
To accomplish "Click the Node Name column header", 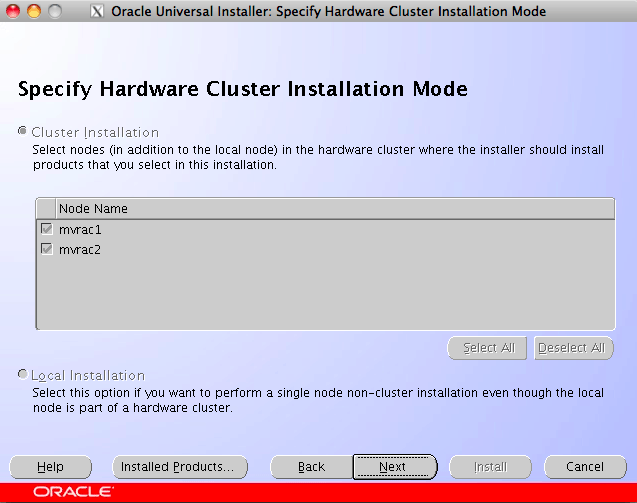I will (x=93, y=208).
